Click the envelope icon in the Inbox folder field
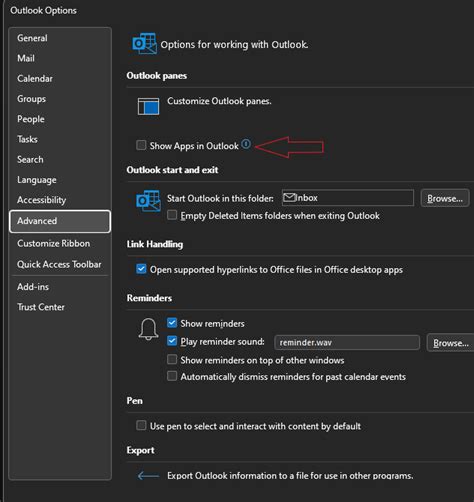 [x=289, y=198]
